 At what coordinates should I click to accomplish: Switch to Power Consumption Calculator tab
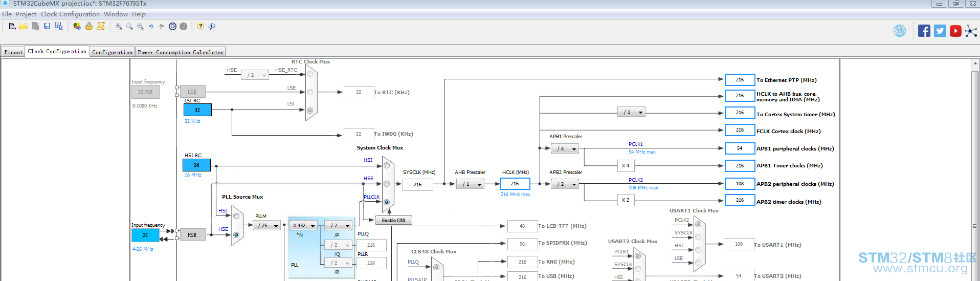click(x=181, y=52)
